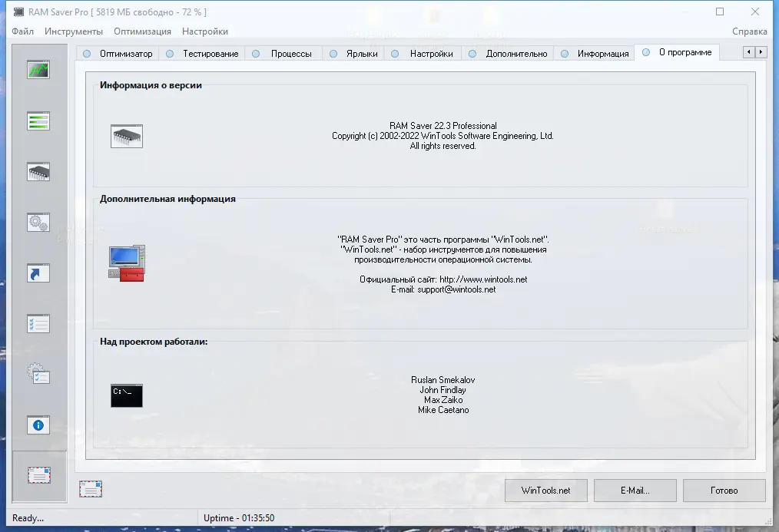This screenshot has width=779, height=532.
Task: Open the shortcut arrow sidebar icon
Action: tap(38, 273)
